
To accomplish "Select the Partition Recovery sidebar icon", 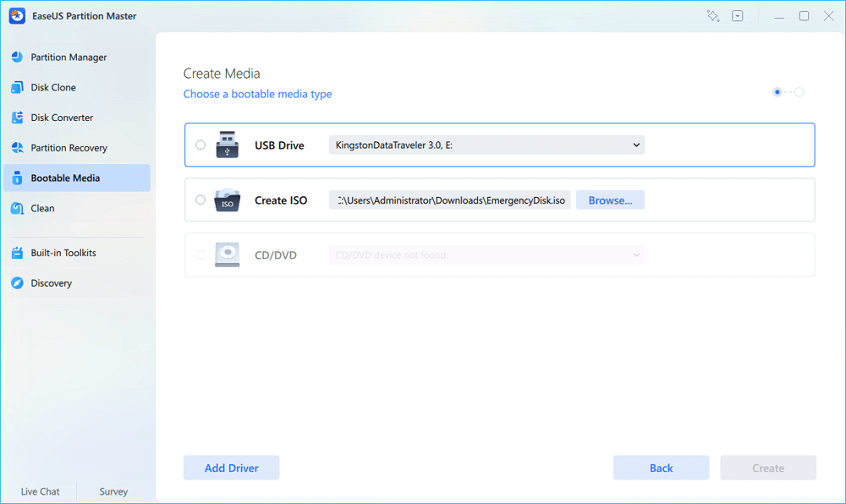I will [17, 147].
